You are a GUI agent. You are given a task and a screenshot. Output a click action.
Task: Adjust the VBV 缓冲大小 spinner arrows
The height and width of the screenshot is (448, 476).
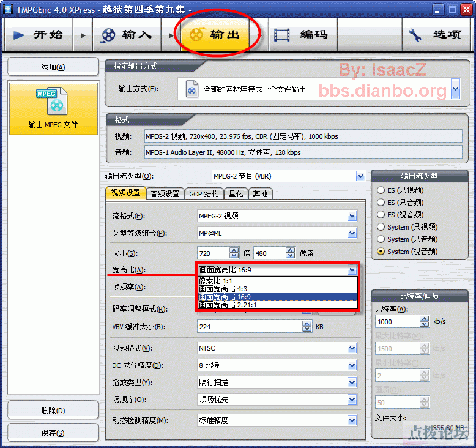point(307,326)
